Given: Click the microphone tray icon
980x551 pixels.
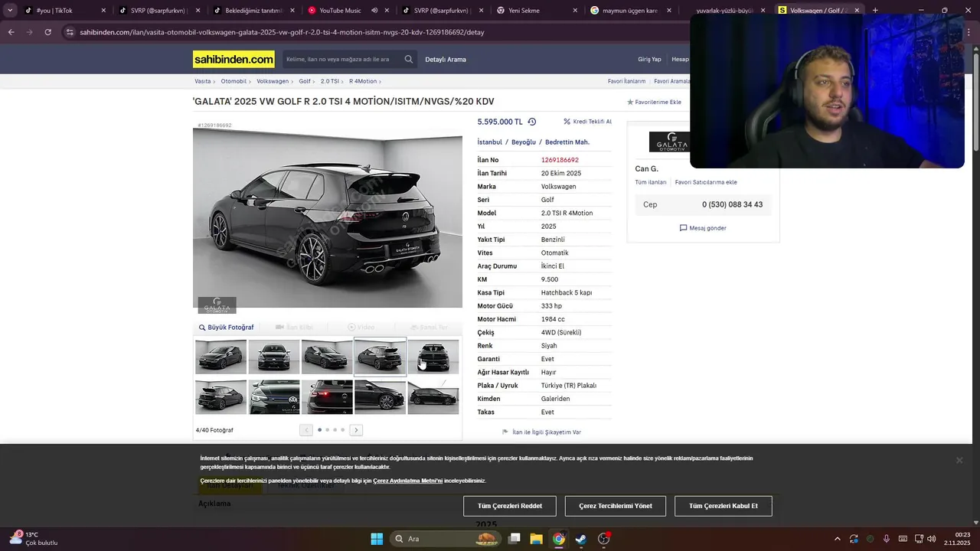Looking at the screenshot, I should point(887,539).
